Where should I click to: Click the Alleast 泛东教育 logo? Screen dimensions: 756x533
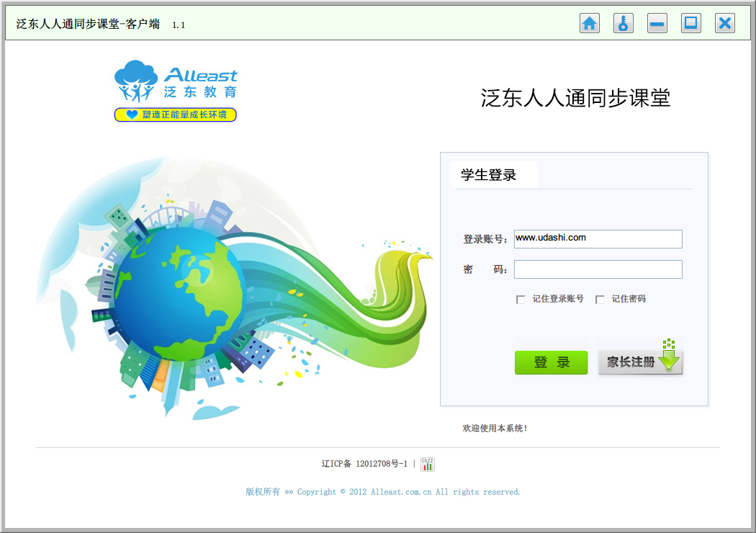[176, 82]
